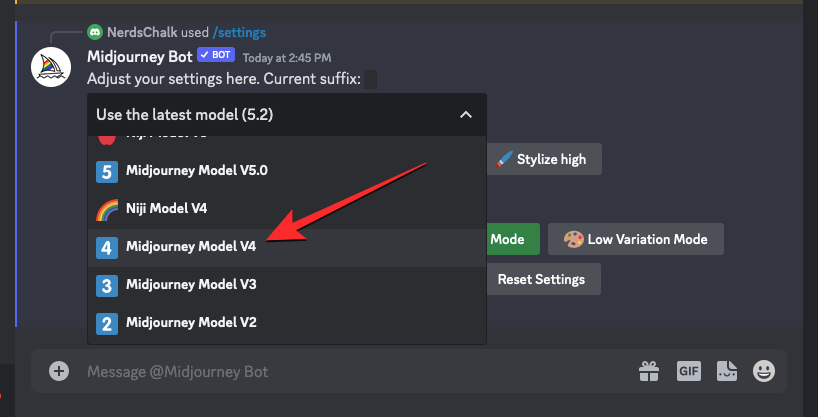
Task: Click the blue number 5 model icon
Action: point(107,171)
